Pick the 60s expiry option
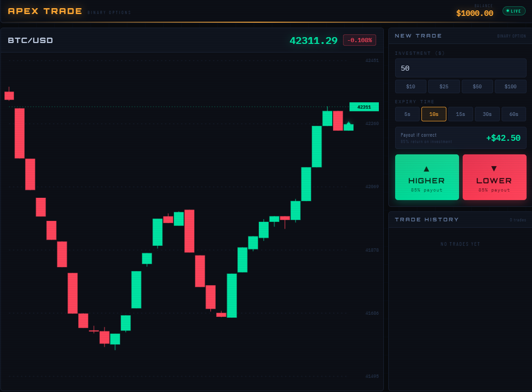532x392 pixels. pyautogui.click(x=513, y=114)
